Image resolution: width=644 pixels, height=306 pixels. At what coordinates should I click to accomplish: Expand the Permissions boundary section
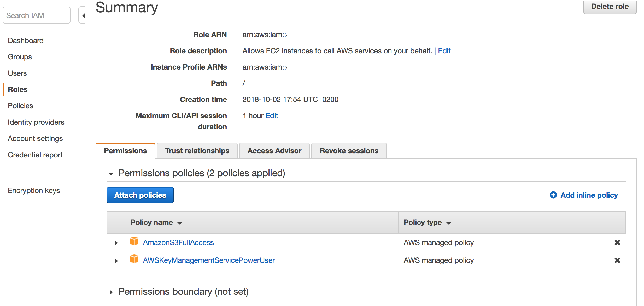(x=111, y=292)
